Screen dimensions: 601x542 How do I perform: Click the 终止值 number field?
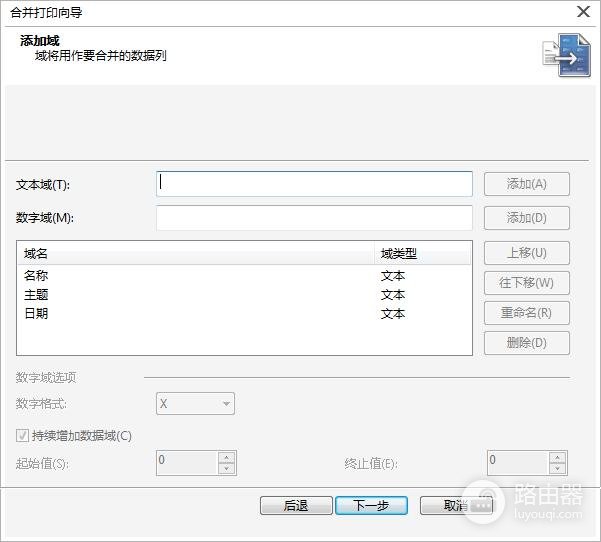pyautogui.click(x=518, y=463)
